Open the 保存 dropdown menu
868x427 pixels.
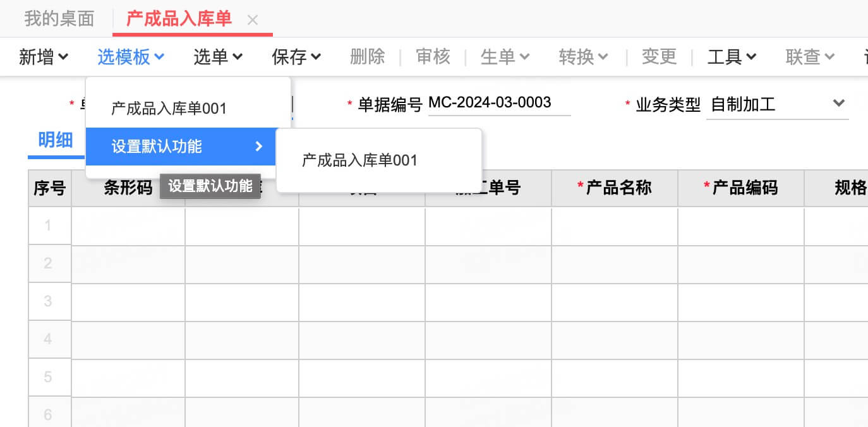click(x=296, y=57)
